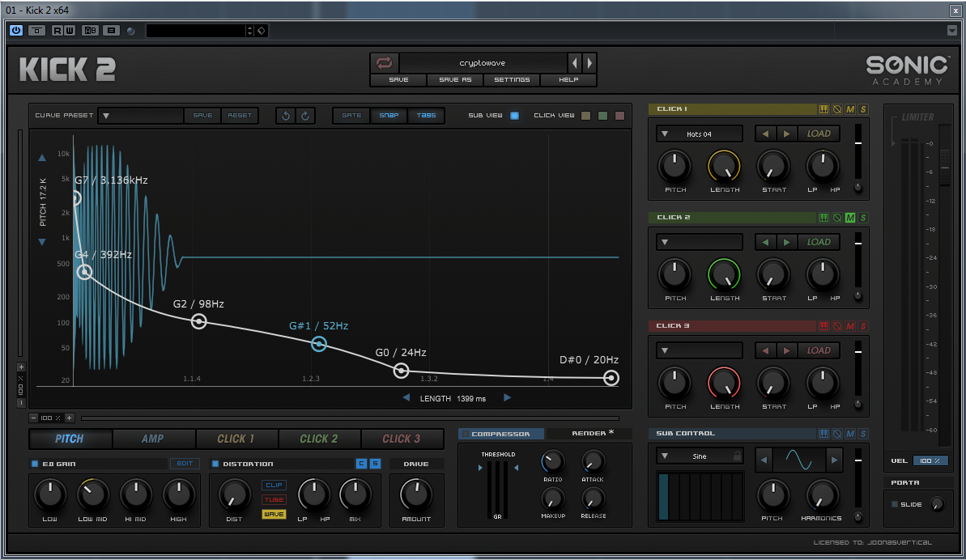Enable the host Write automation W button

point(69,30)
